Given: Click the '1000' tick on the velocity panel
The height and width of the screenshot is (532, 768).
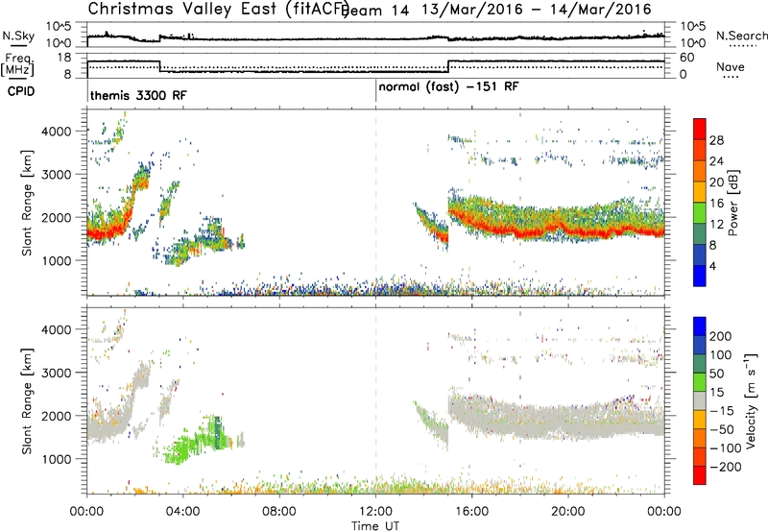Looking at the screenshot, I should [x=56, y=458].
